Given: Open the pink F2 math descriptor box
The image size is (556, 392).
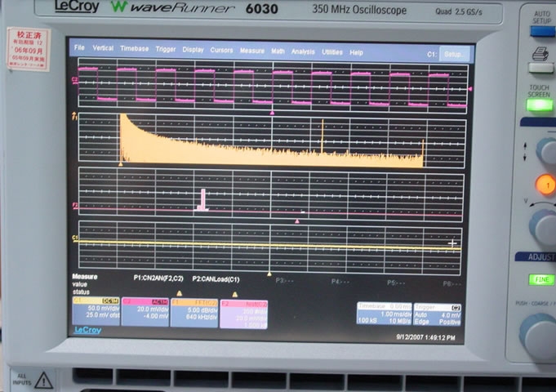Looking at the screenshot, I should point(243,312).
